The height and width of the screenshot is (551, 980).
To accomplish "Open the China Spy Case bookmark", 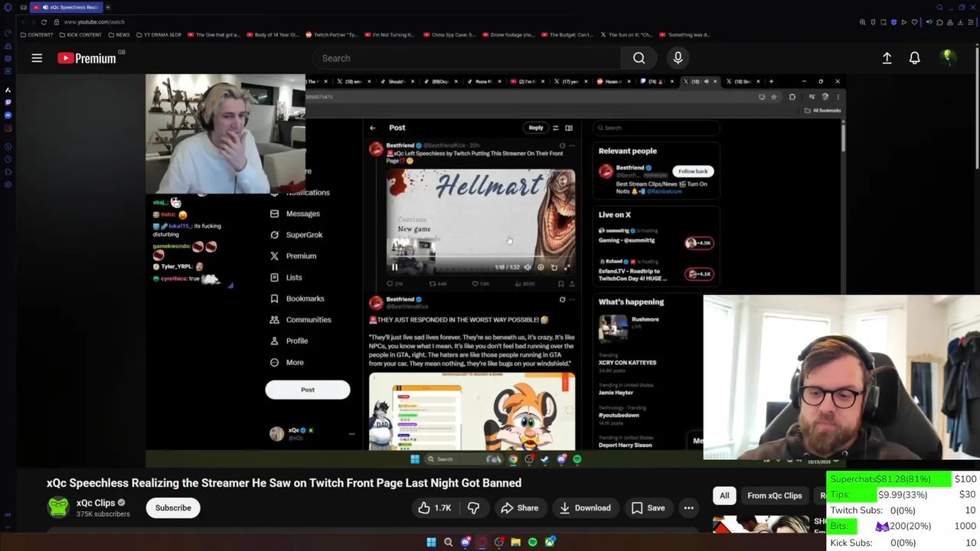I will click(x=449, y=34).
